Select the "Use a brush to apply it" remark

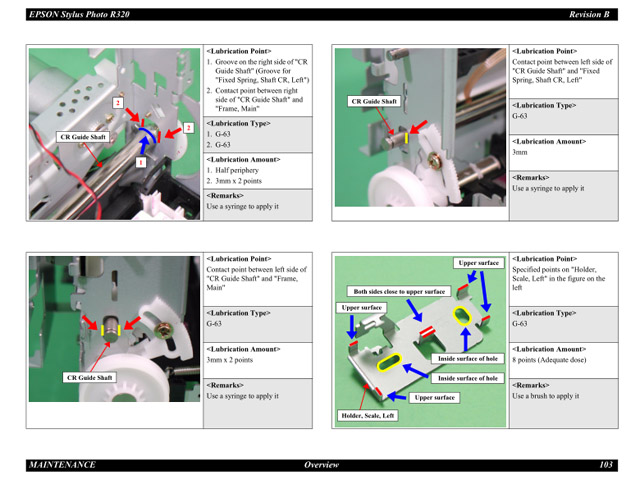(545, 396)
